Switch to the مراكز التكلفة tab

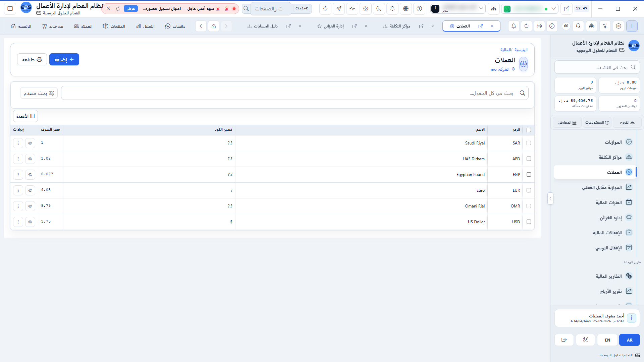coord(397,26)
